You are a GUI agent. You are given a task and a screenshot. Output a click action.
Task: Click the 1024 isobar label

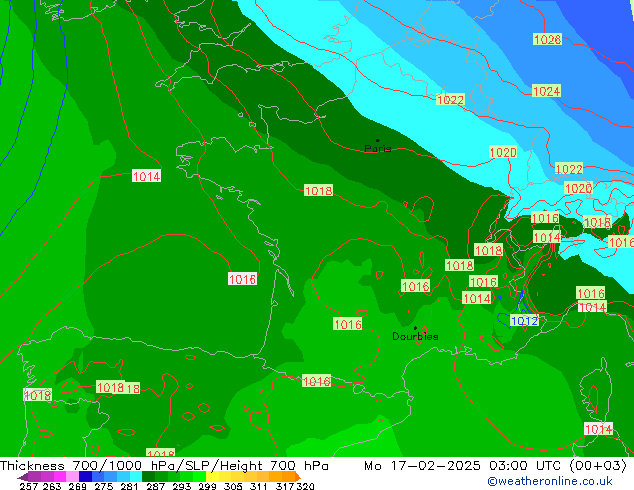[x=546, y=91]
